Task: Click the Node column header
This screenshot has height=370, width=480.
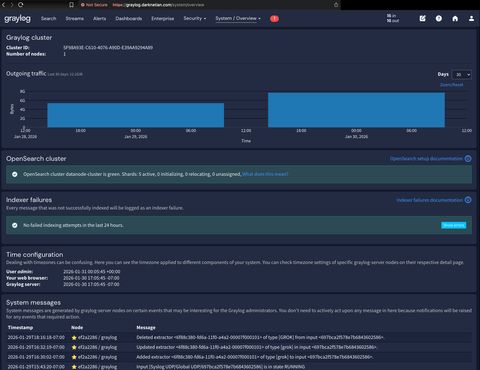Action: pyautogui.click(x=77, y=328)
